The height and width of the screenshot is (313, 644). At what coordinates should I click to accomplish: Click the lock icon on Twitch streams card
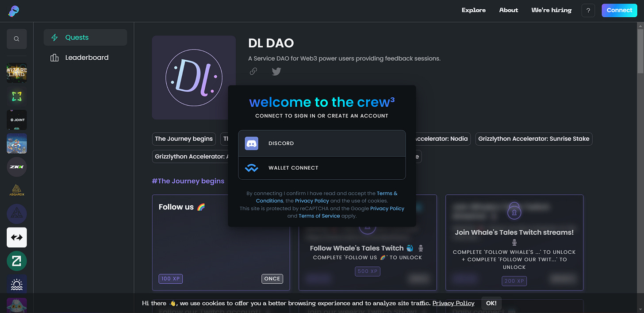coord(514,211)
